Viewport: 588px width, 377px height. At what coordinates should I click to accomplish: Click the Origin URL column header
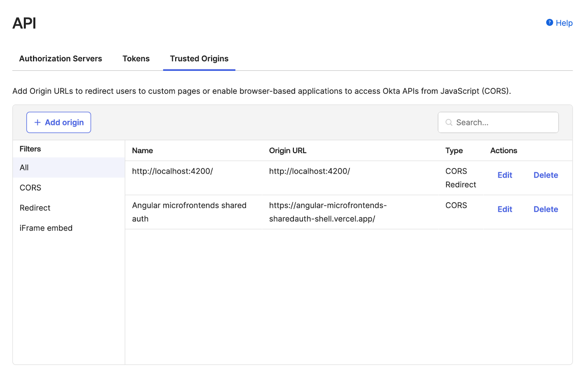point(288,151)
